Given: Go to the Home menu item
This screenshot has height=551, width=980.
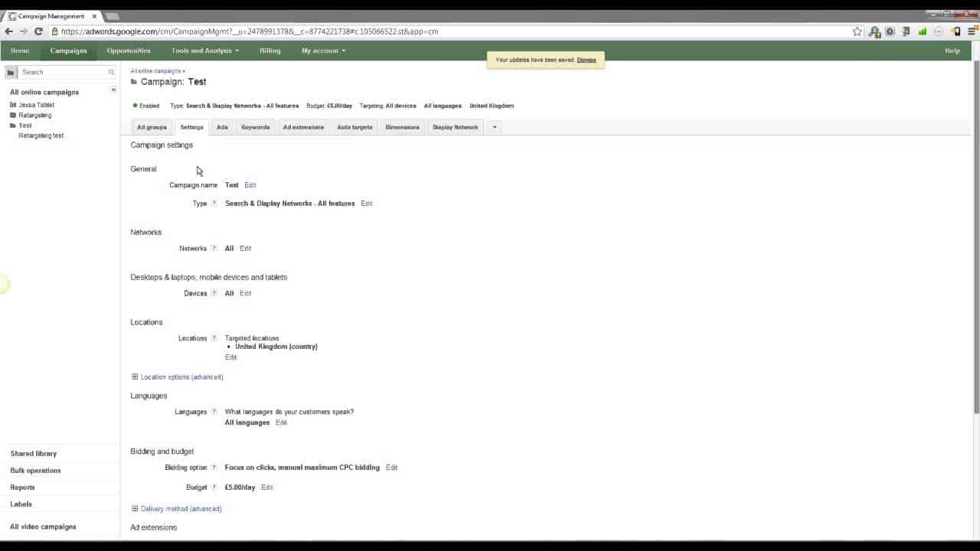Looking at the screenshot, I should pyautogui.click(x=20, y=51).
